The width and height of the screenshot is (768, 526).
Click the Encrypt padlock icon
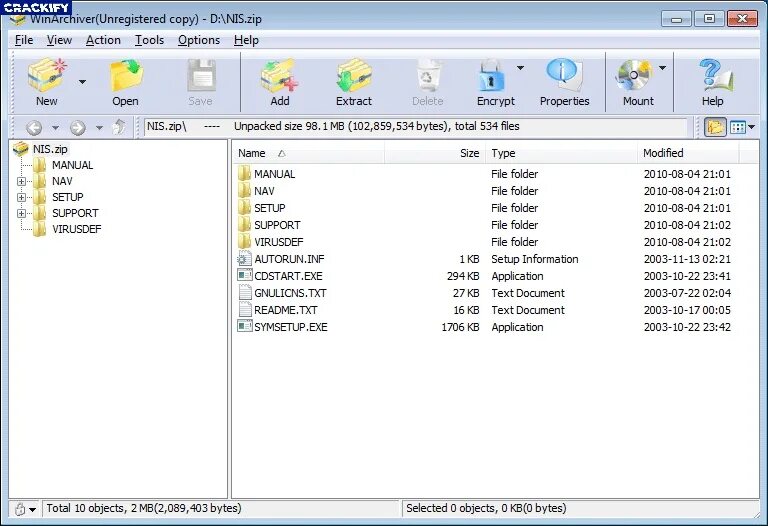[491, 76]
